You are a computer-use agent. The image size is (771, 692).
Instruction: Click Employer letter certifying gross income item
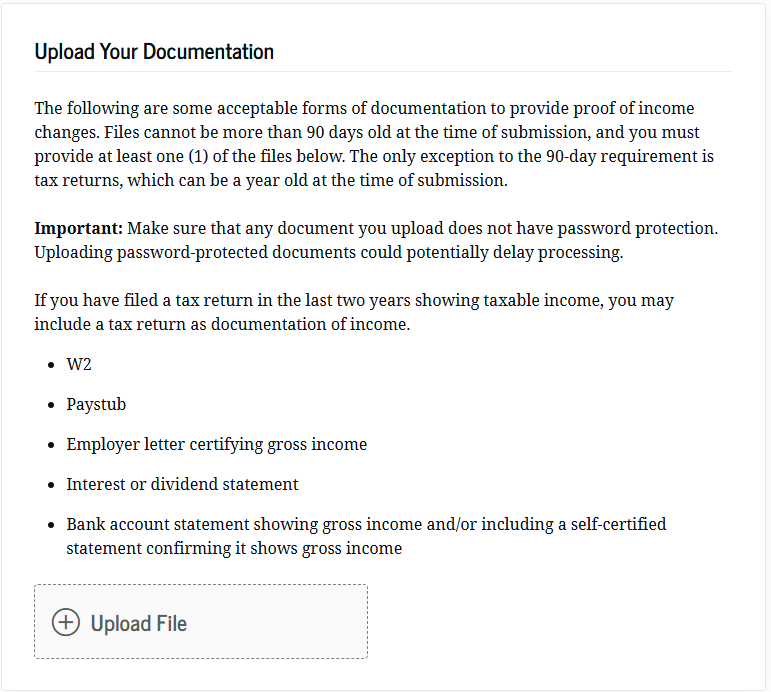[x=216, y=444]
